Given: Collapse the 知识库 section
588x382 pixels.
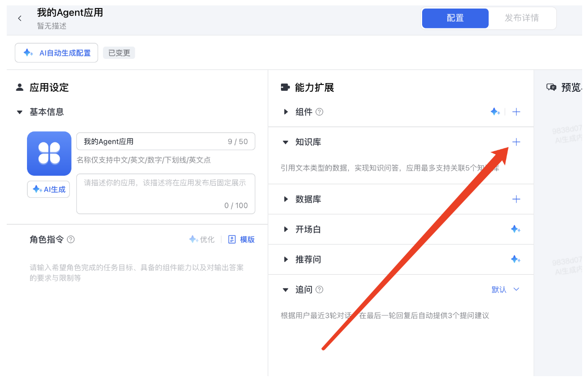Looking at the screenshot, I should pyautogui.click(x=285, y=142).
